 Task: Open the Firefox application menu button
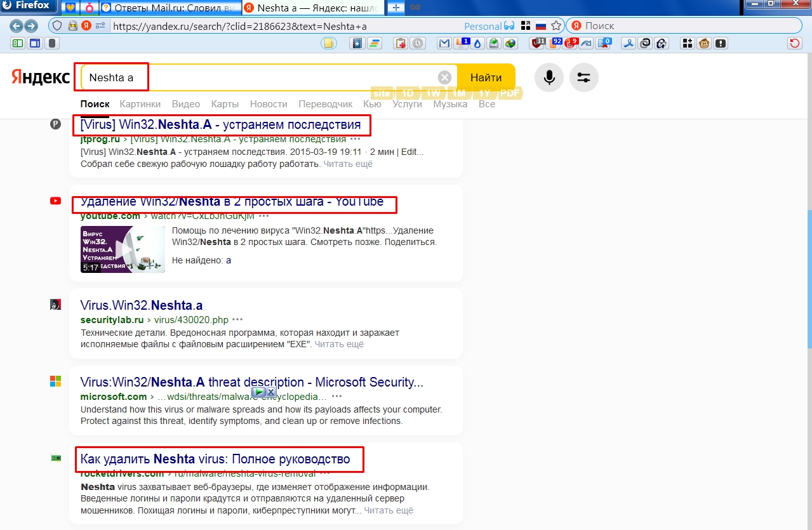(30, 6)
